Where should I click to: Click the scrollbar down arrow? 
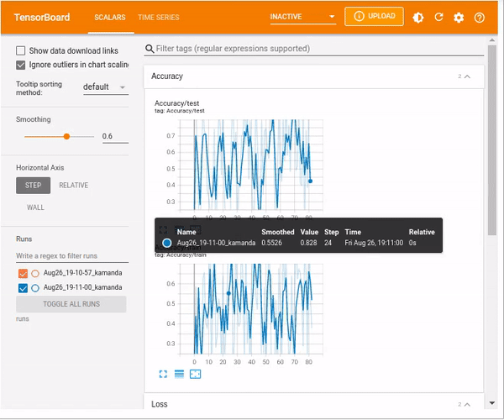(492, 403)
